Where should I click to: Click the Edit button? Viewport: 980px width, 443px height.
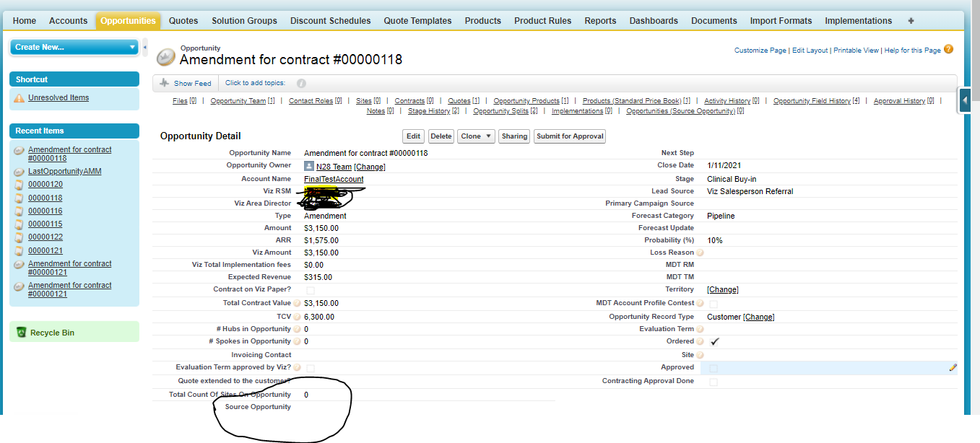point(413,136)
